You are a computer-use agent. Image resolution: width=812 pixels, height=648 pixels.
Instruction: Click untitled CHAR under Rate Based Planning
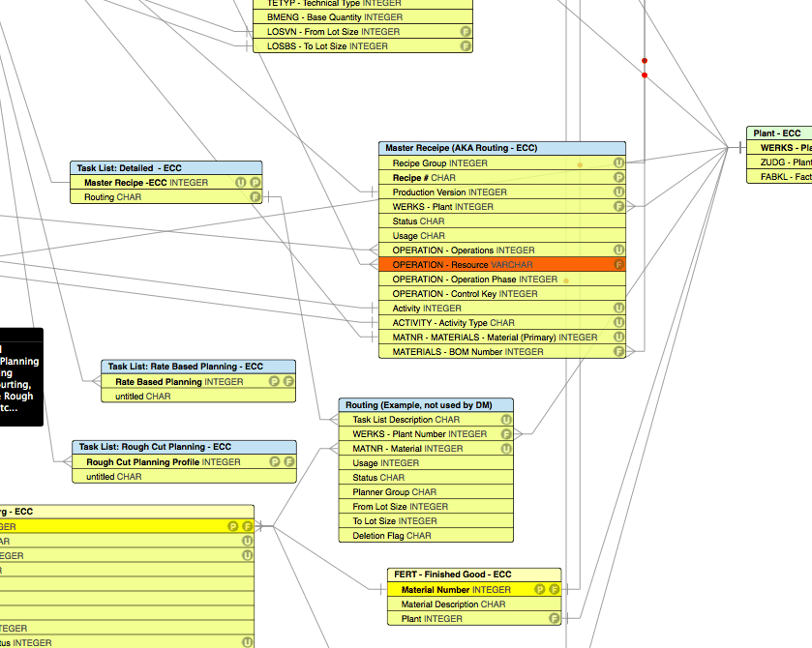[x=198, y=396]
